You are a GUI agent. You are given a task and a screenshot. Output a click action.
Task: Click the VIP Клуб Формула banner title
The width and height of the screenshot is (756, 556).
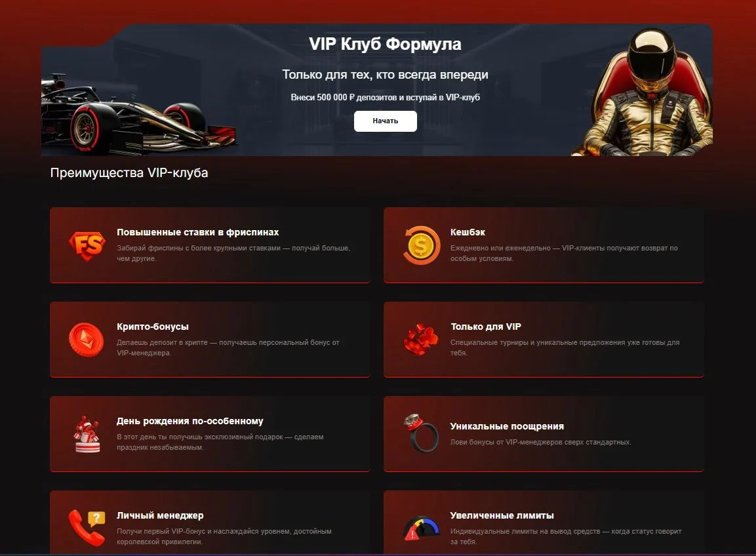point(386,44)
